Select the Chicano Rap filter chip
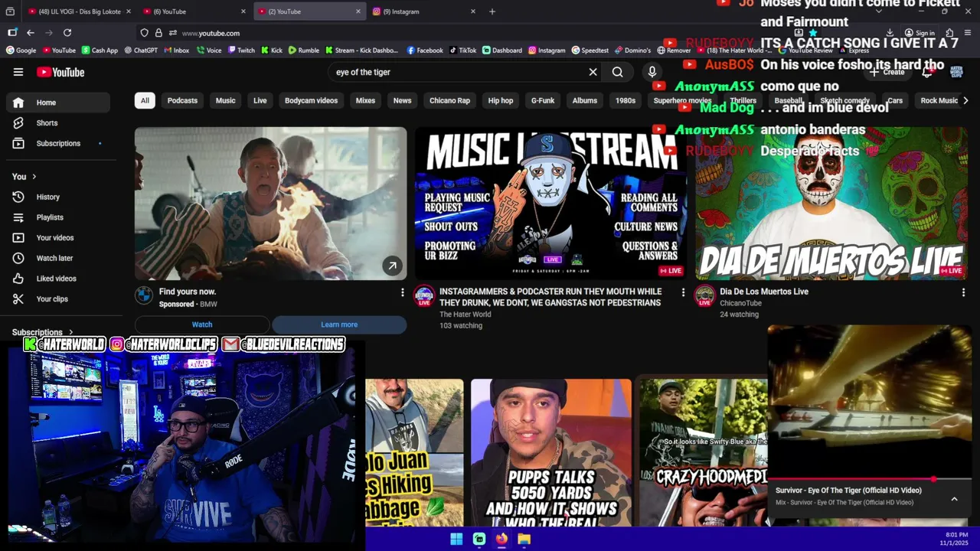Screen dimensions: 980x551 pos(449,100)
